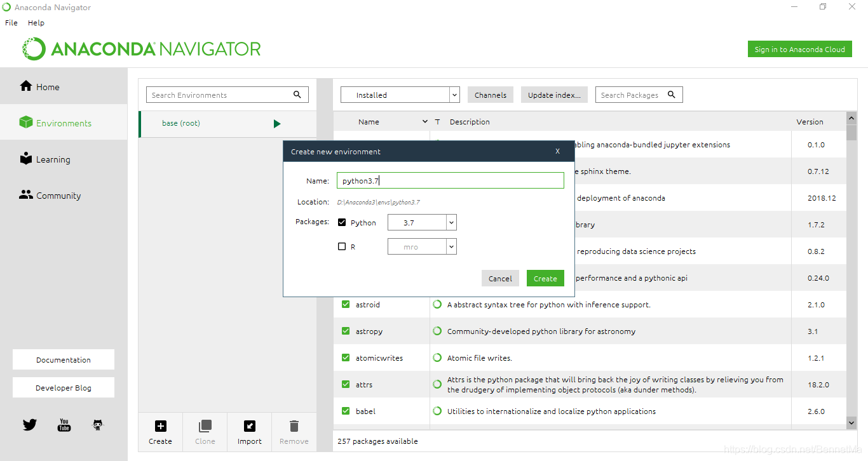Click the Search Packages magnifier icon

pyautogui.click(x=672, y=95)
